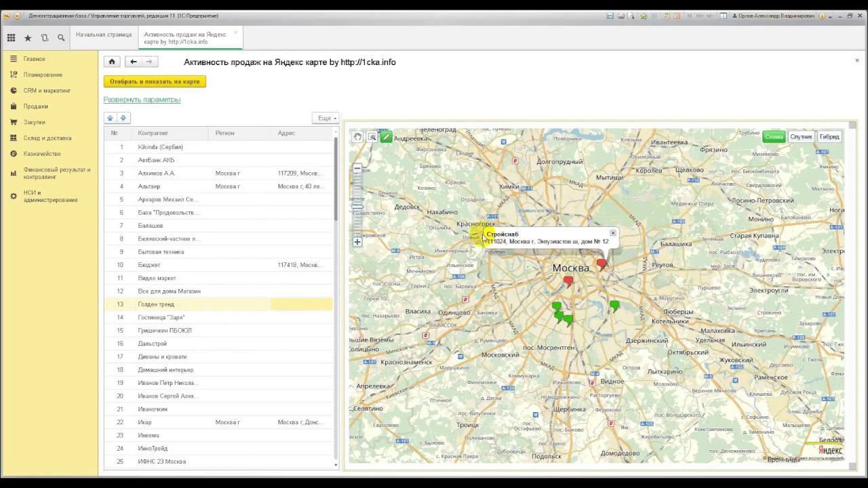Open Favorites with the star icon
The width and height of the screenshot is (868, 488).
[28, 38]
